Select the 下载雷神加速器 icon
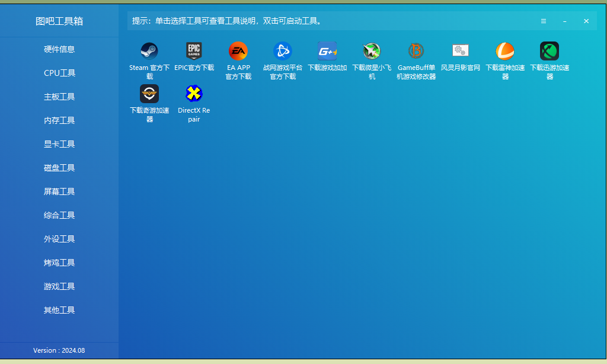Viewport: 607px width, 364px height. point(505,51)
